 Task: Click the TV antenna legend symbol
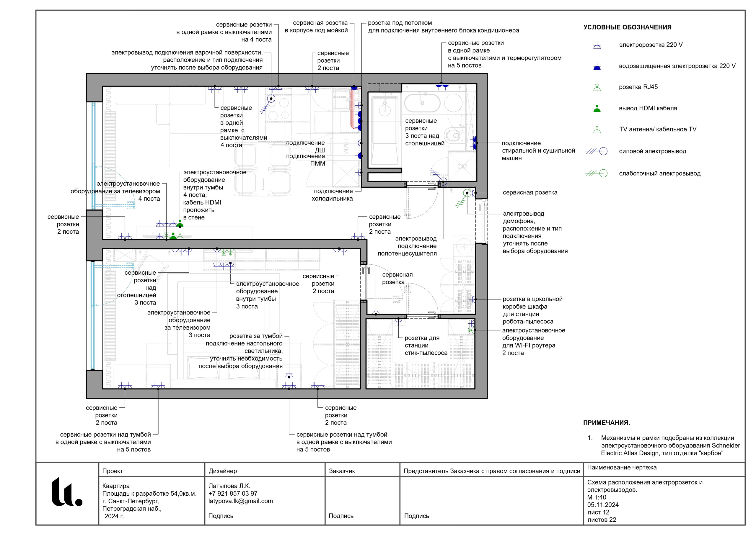(x=597, y=130)
